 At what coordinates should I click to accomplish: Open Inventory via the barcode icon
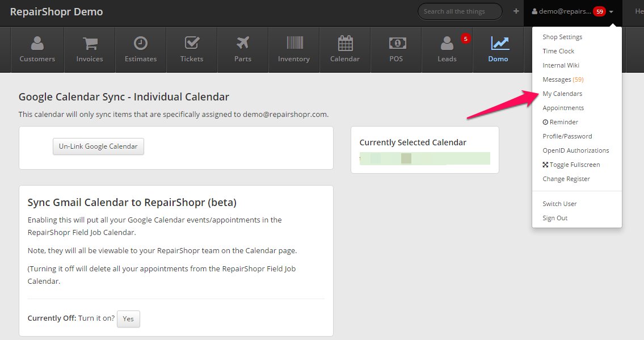coord(294,43)
